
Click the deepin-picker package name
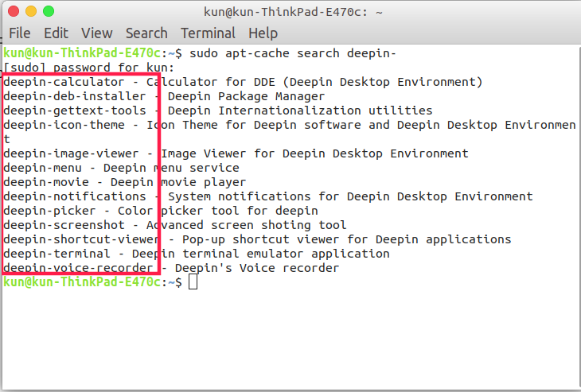49,211
